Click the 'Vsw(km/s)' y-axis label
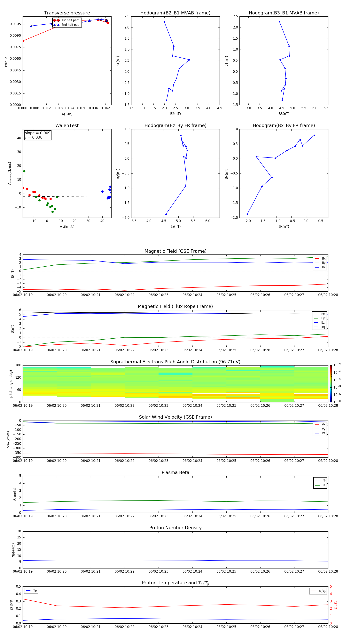351x644 pixels. tap(8, 439)
